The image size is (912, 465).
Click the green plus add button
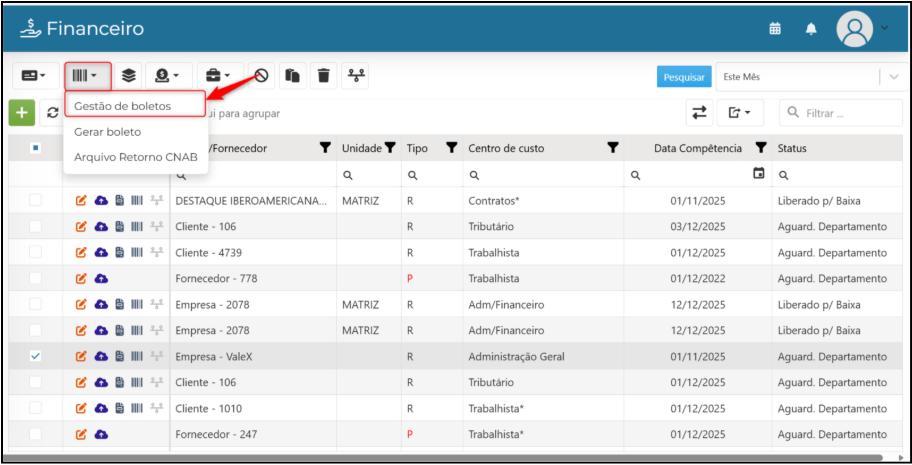pyautogui.click(x=22, y=113)
